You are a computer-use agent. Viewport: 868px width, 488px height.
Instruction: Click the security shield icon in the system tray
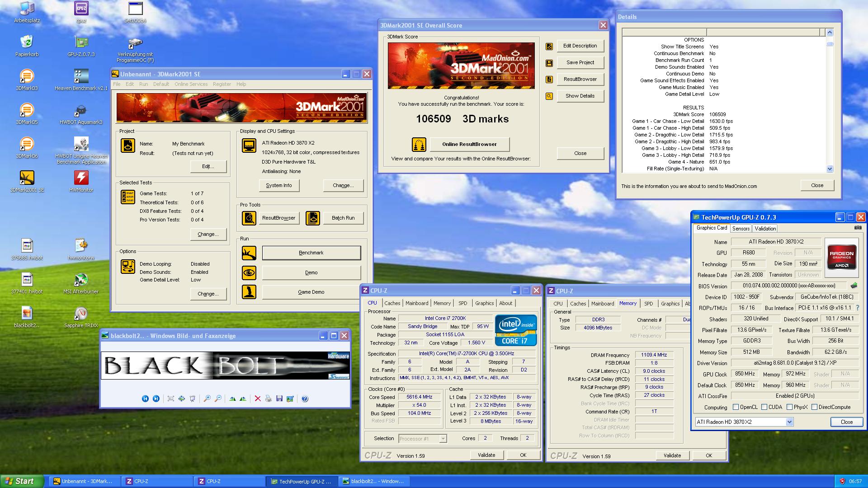[842, 482]
